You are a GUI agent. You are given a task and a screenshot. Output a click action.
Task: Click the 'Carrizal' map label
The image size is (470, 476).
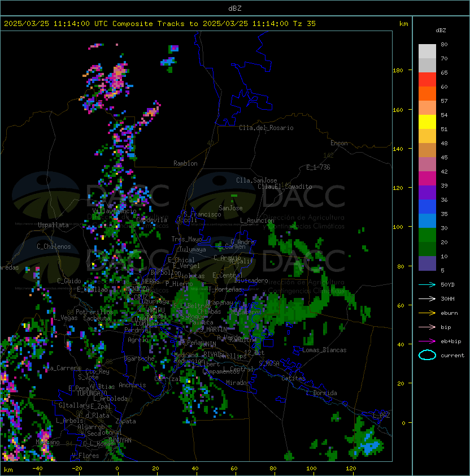coord(168,379)
